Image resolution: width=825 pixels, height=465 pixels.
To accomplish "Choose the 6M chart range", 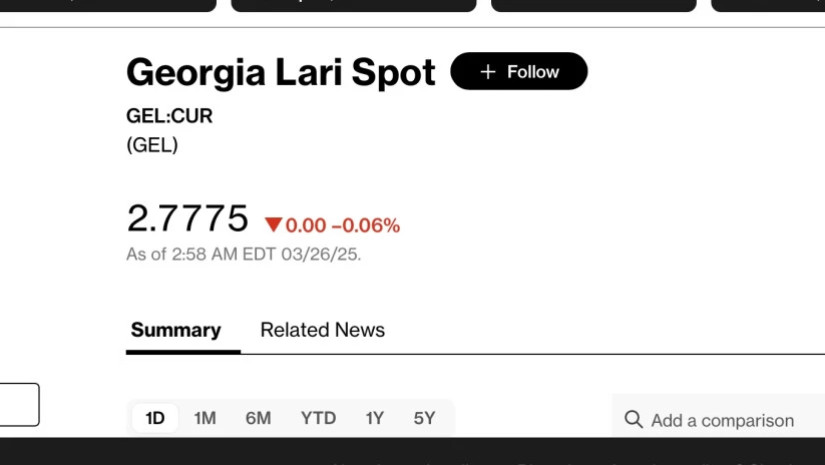I will [x=258, y=418].
